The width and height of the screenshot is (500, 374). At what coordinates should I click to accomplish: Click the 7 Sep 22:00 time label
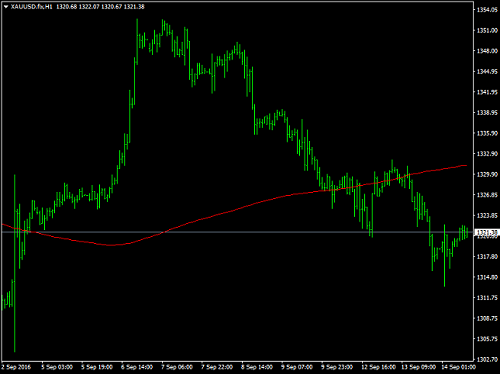[217, 367]
